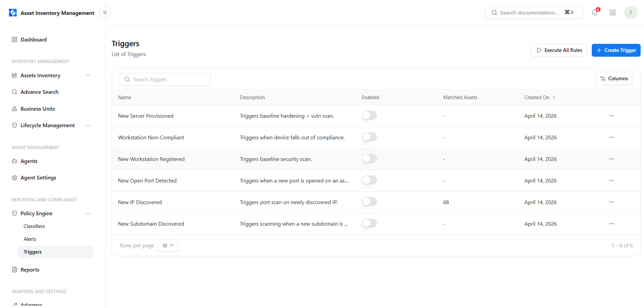
Task: Click Execute All Rules
Action: click(x=559, y=50)
